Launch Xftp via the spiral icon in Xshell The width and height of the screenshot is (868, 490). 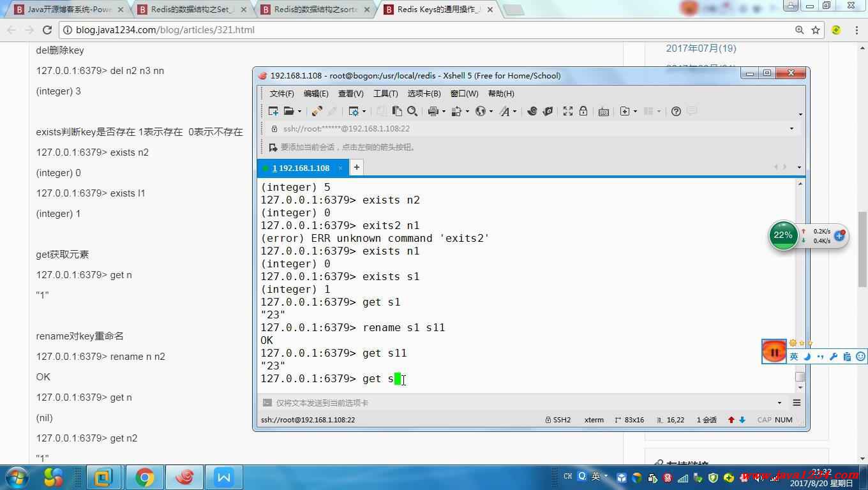532,111
